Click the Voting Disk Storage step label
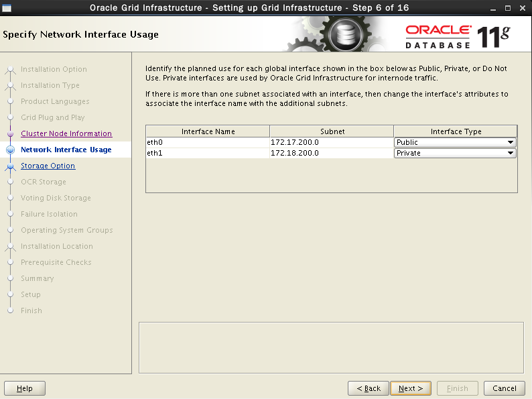 tap(56, 198)
